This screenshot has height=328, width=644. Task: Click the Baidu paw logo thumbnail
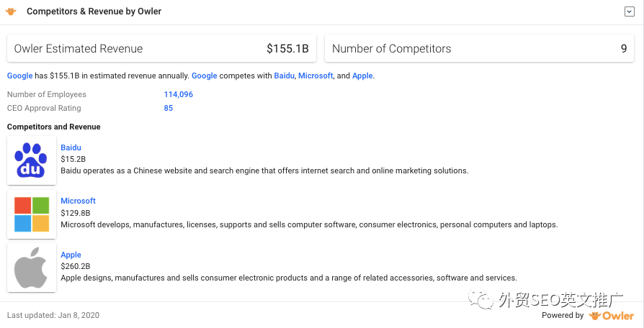click(32, 160)
